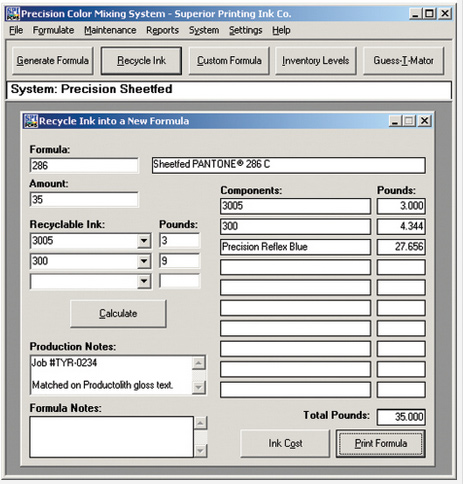Click the System: Precision Sheetfed status text
463x484 pixels.
click(x=92, y=89)
